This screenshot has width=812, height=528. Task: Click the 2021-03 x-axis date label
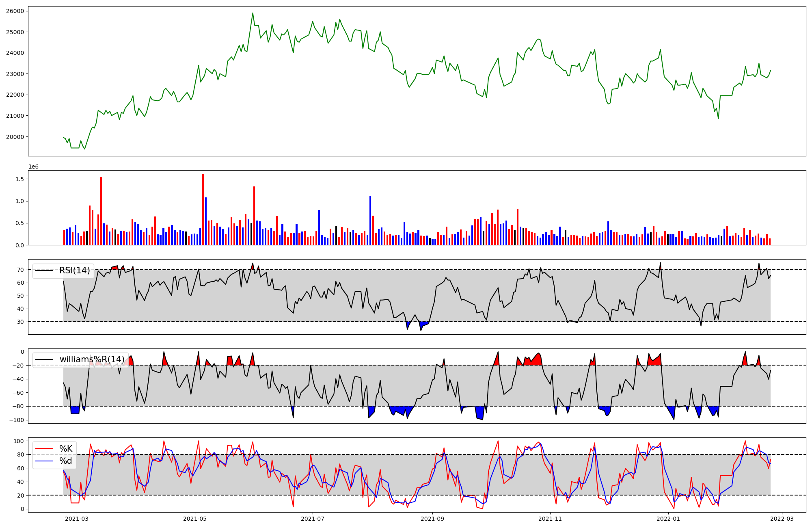point(77,519)
